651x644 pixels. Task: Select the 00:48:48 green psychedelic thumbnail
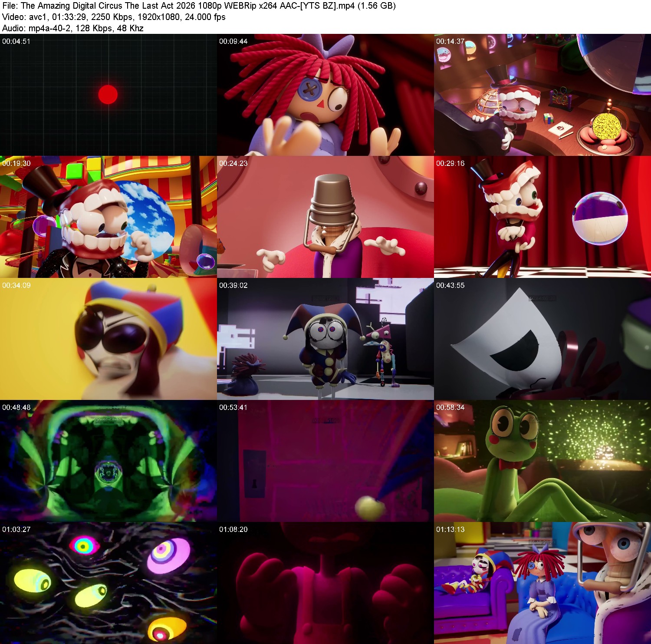coord(108,461)
